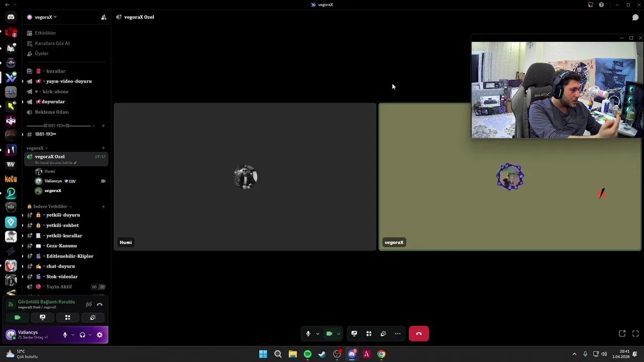The image size is (644, 362).
Task: Open the Ceza-Kanunu channel
Action: coord(66,246)
